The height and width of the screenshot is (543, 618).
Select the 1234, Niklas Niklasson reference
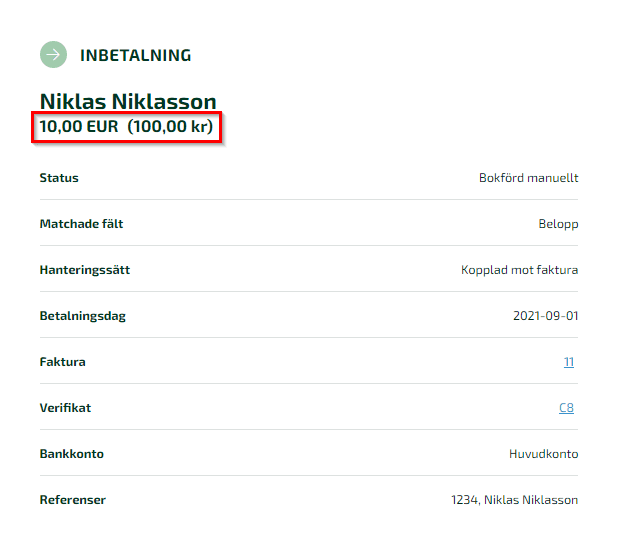pyautogui.click(x=514, y=500)
